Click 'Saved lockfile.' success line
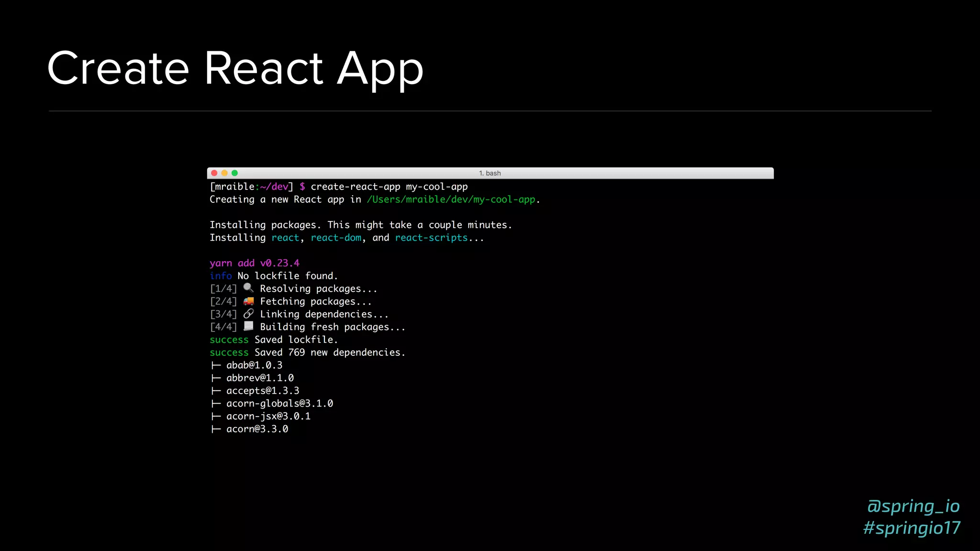This screenshot has height=551, width=980. click(274, 340)
